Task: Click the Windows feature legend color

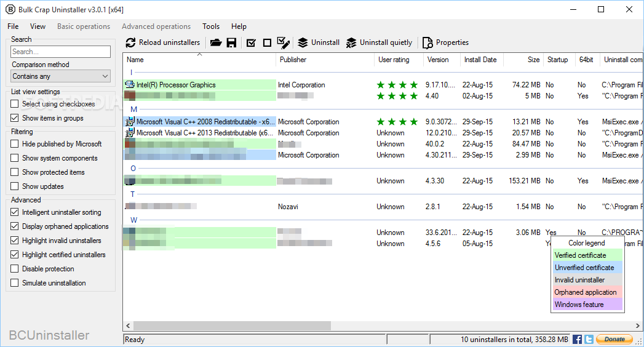Action: 587,305
